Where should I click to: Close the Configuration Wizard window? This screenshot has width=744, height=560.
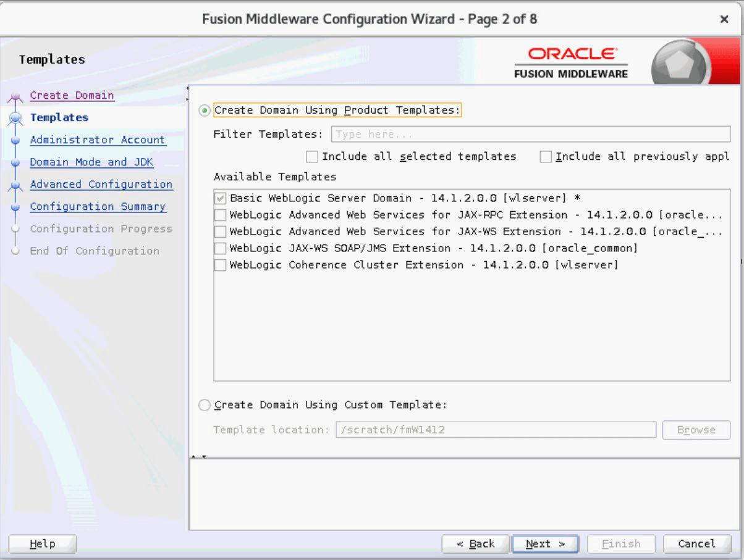(x=724, y=19)
